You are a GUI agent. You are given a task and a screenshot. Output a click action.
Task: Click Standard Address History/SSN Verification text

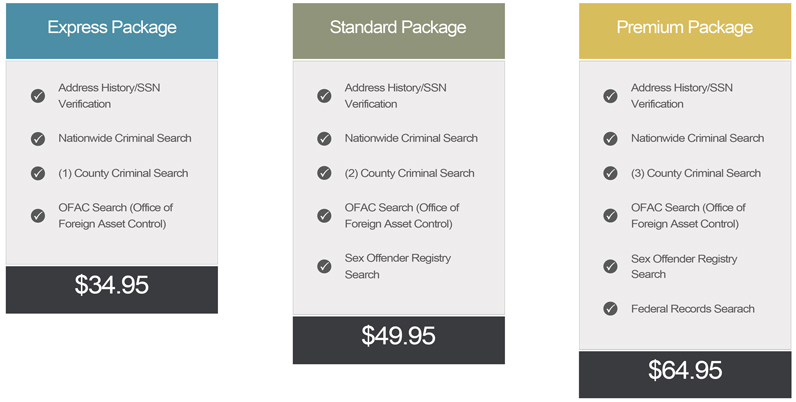(x=394, y=96)
